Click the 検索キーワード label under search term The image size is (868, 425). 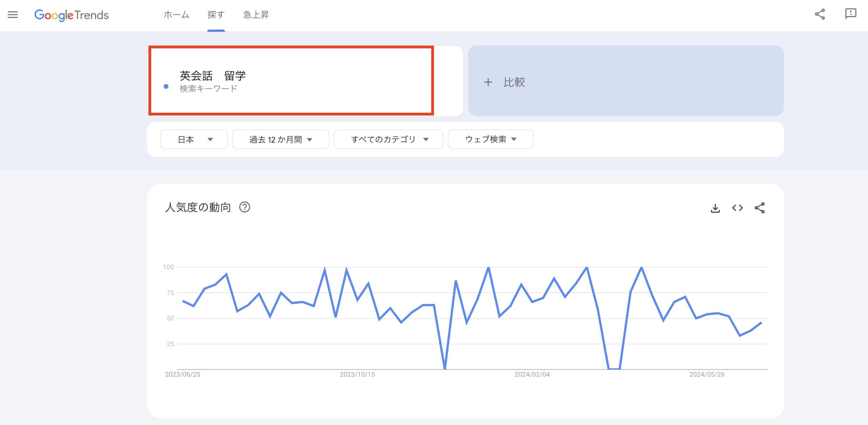208,89
